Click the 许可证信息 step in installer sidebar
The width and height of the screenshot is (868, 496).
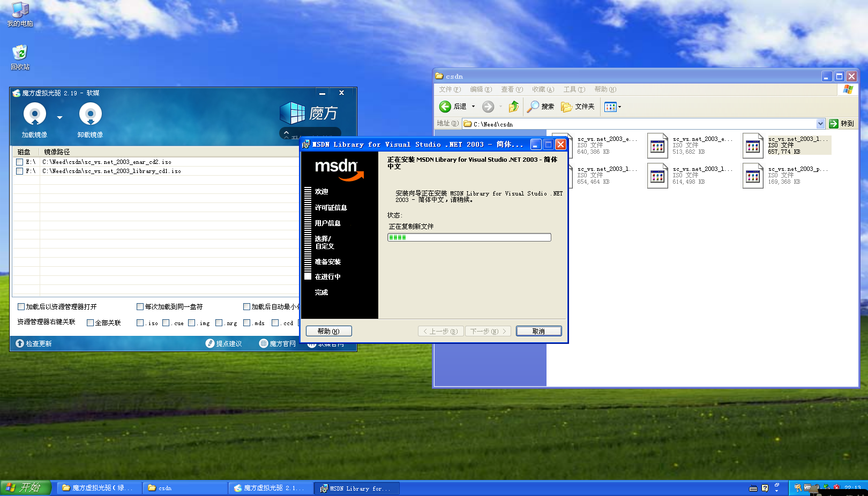coord(331,207)
